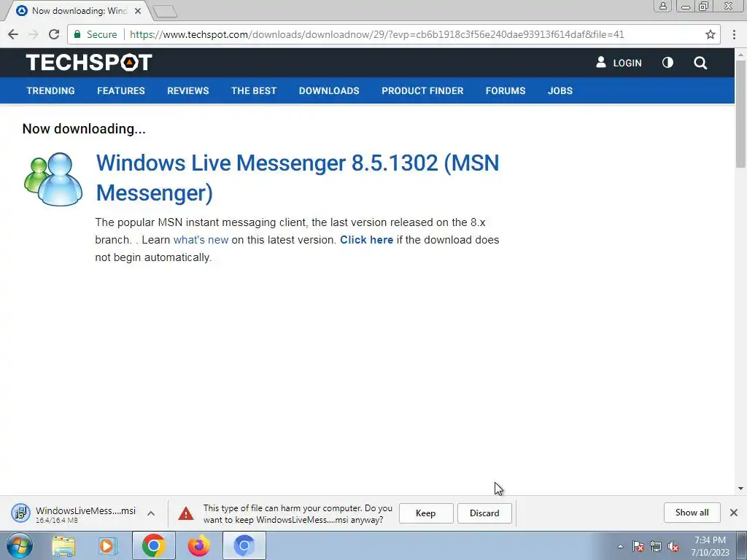Click the muted volume tray icon
The height and width of the screenshot is (560, 747).
coord(673,546)
